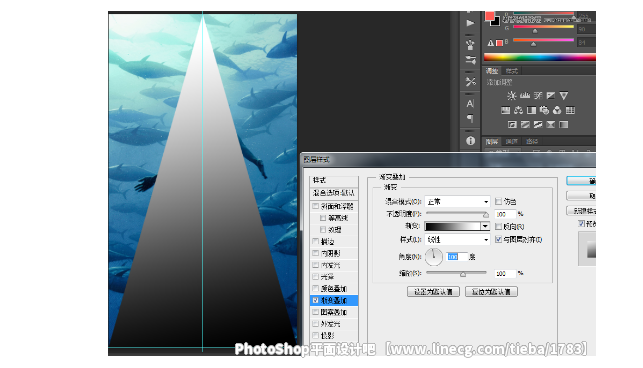The height and width of the screenshot is (368, 643).
Task: Add a Color Lookup adjustment (grid icon)
Action: (x=570, y=110)
